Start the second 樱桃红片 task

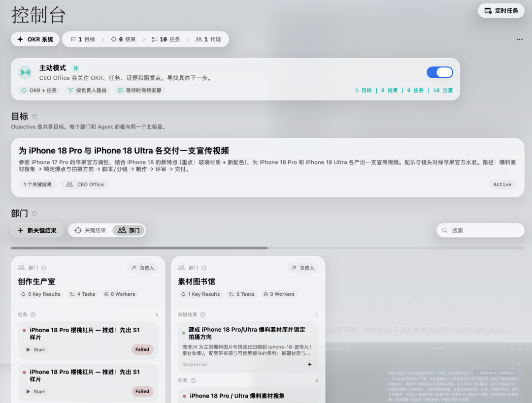coord(36,392)
